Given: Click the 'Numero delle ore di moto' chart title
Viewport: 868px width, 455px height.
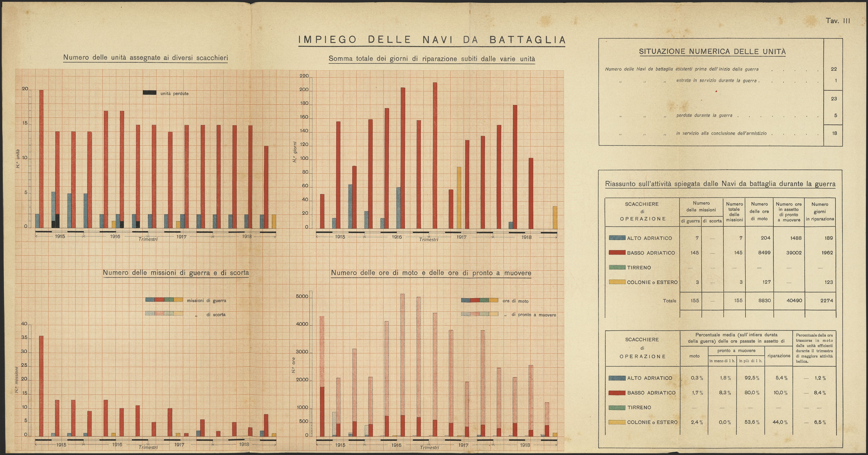Looking at the screenshot, I should pos(431,273).
